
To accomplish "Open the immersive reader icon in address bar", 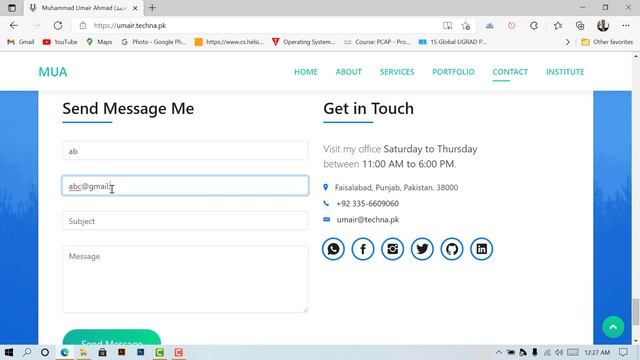I will [447, 26].
